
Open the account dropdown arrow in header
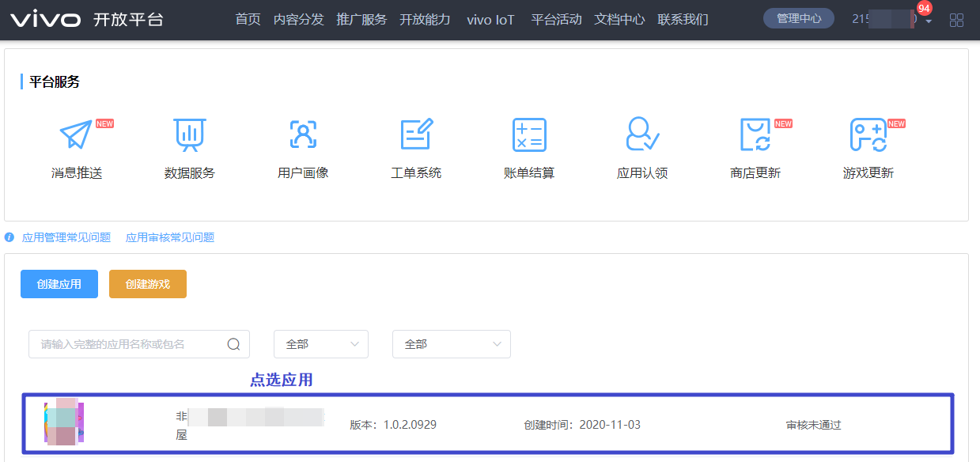(928, 21)
